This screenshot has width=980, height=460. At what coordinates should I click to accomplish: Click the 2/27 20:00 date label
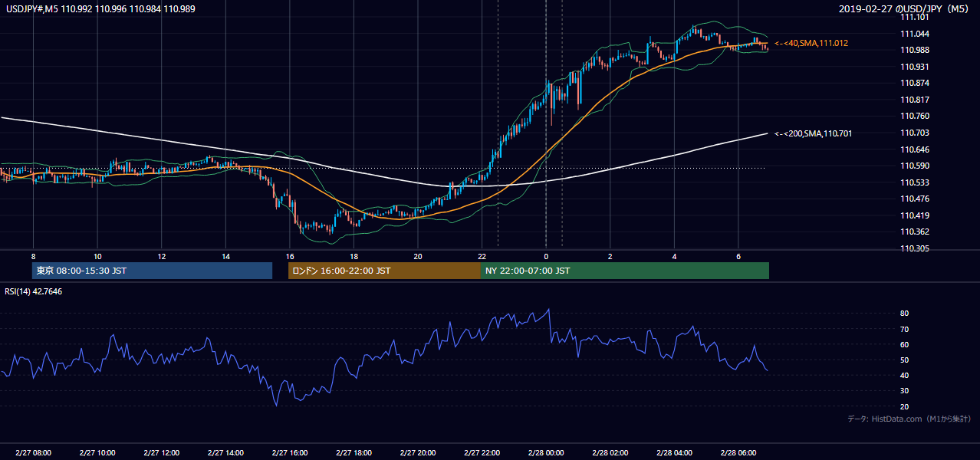tap(417, 453)
